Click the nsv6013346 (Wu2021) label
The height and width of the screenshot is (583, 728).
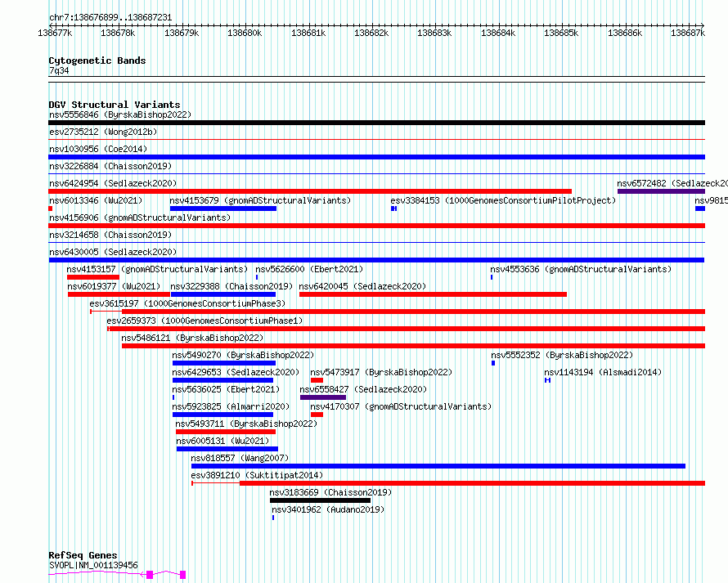[x=96, y=200]
